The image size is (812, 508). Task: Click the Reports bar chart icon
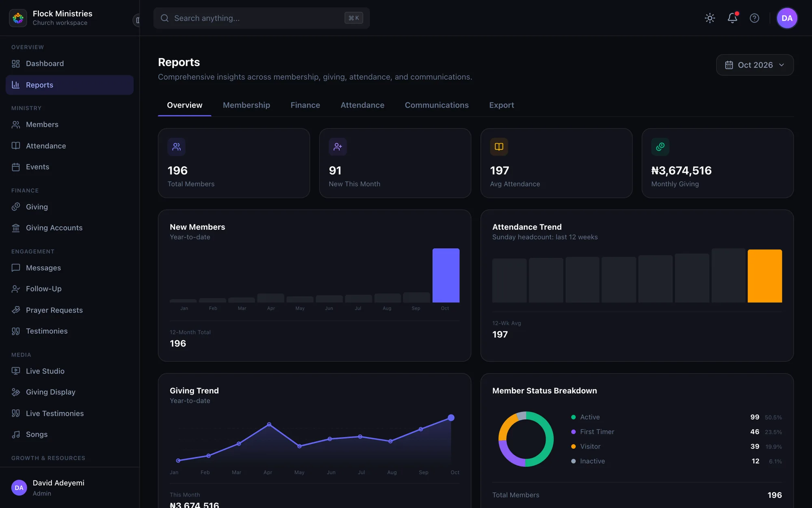(16, 85)
